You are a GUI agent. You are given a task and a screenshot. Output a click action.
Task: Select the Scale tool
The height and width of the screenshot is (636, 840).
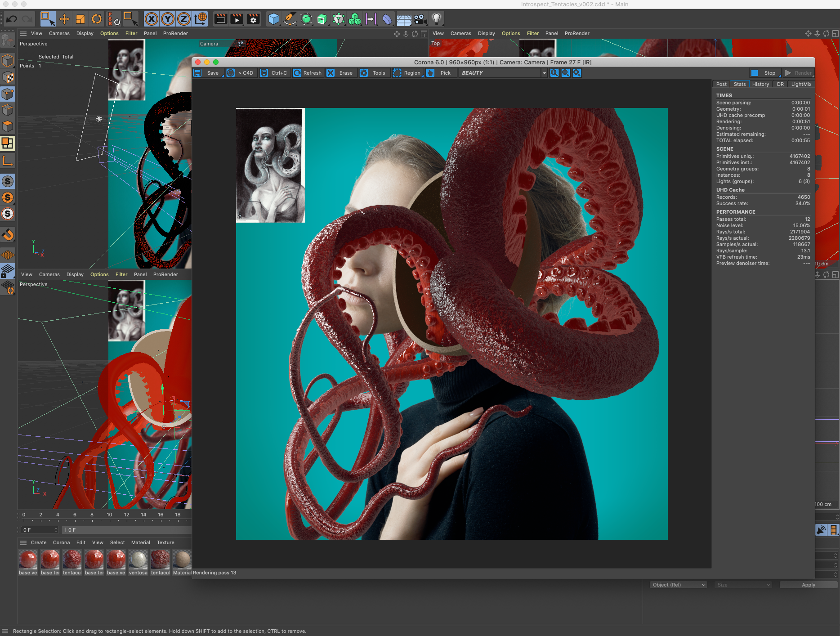tap(80, 19)
